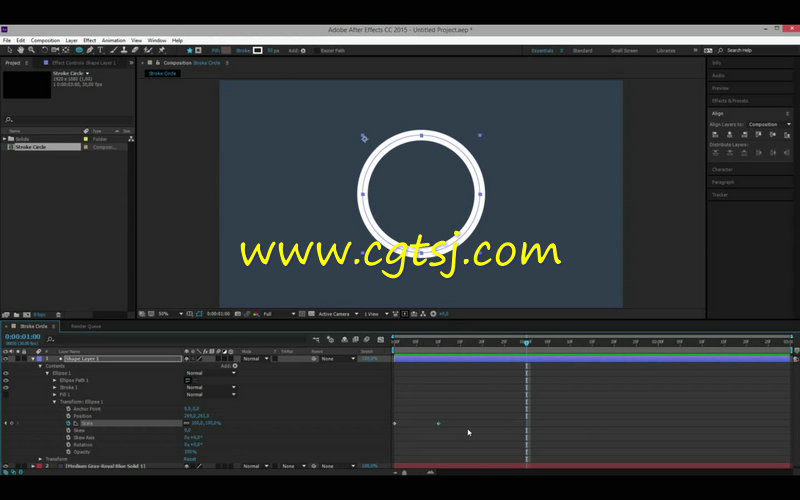The width and height of the screenshot is (800, 500).
Task: Click the Scale keyframe at current-time start
Action: point(394,423)
